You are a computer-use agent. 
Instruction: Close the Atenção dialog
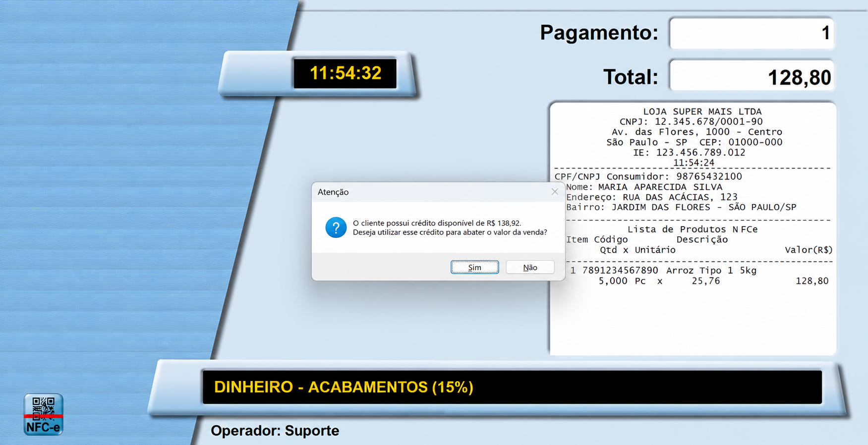555,192
